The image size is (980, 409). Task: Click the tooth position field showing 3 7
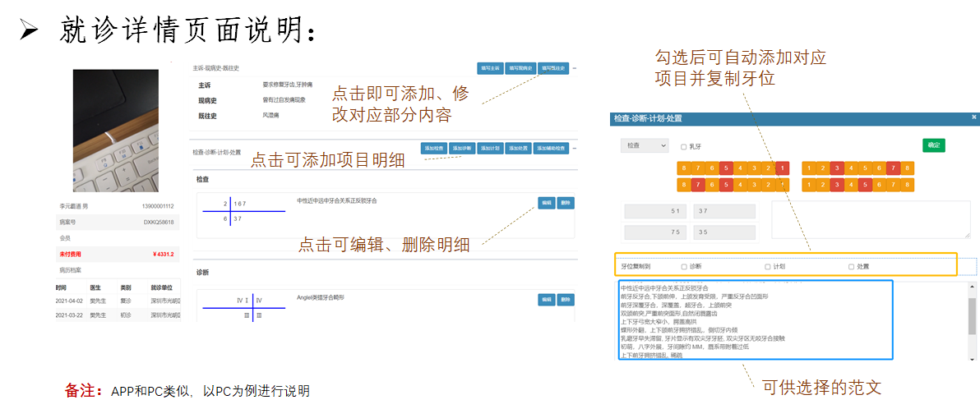coord(724,211)
